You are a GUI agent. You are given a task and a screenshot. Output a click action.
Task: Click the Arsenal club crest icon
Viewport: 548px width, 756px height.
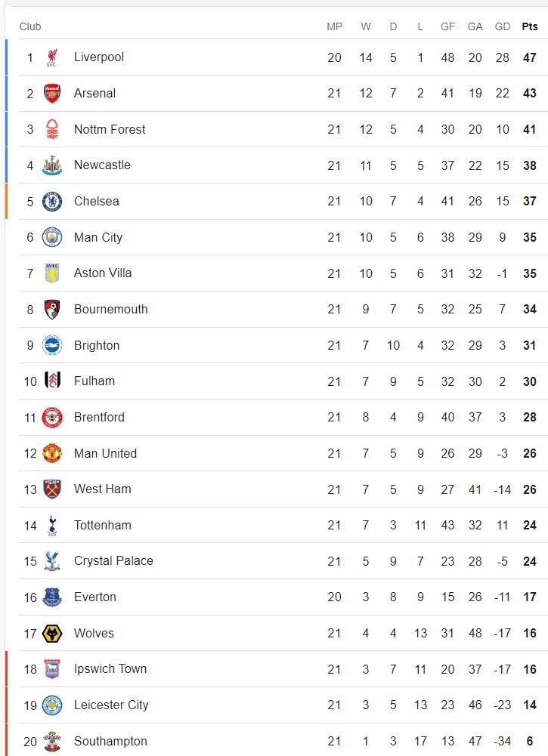point(51,94)
